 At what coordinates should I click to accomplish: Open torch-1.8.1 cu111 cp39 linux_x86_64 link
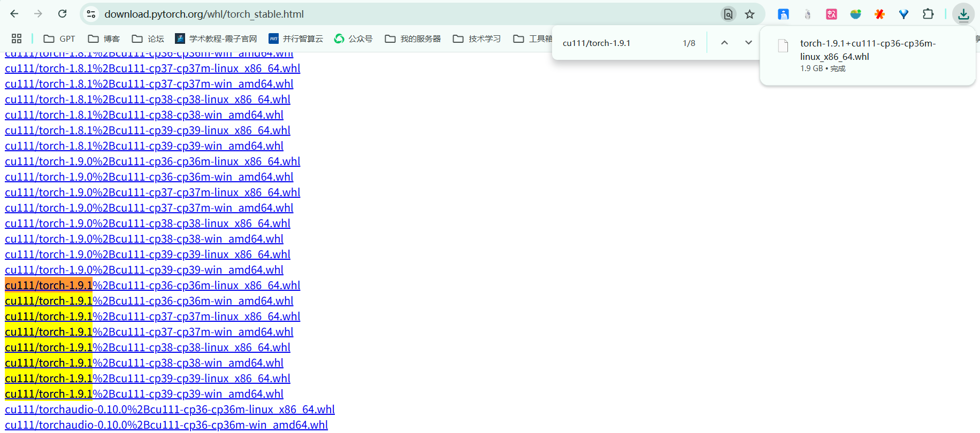(148, 130)
